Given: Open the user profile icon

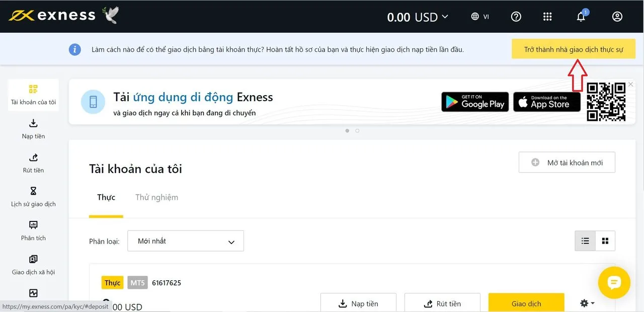Looking at the screenshot, I should point(617,17).
